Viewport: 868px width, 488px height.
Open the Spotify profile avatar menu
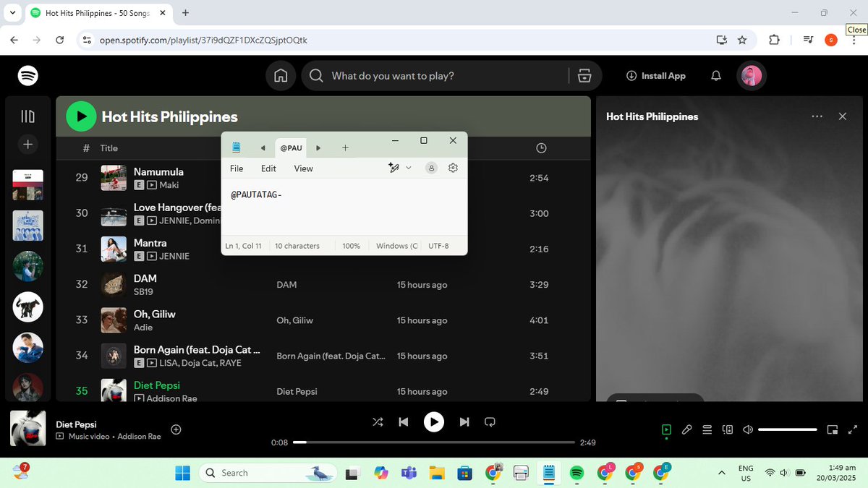[751, 76]
